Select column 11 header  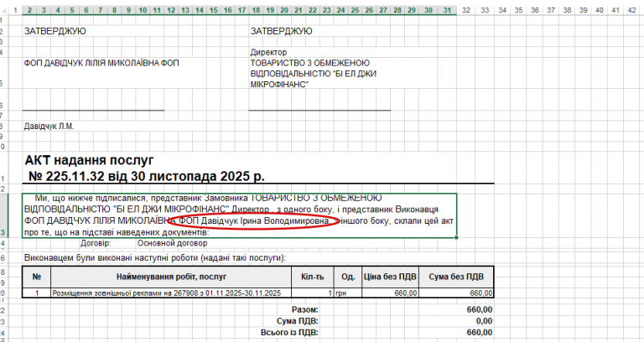coord(157,10)
